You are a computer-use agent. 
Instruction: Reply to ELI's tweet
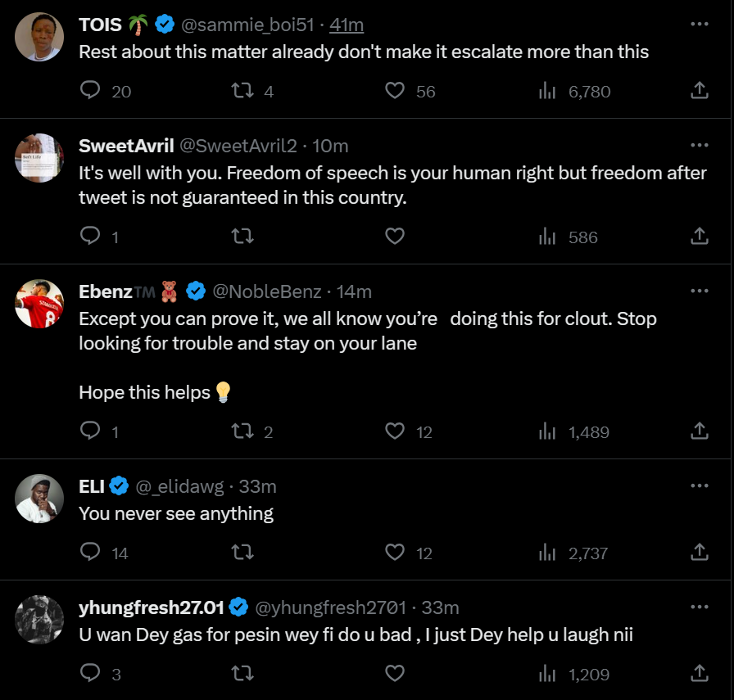[x=90, y=553]
